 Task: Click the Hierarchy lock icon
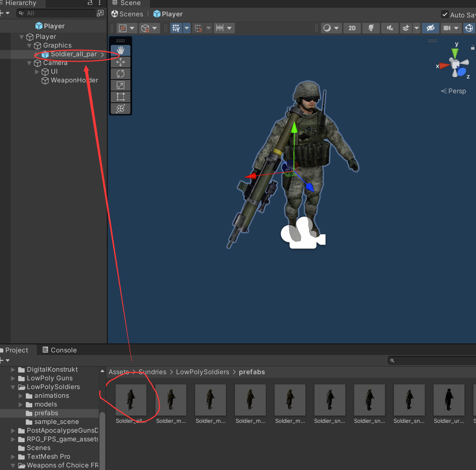point(90,3)
